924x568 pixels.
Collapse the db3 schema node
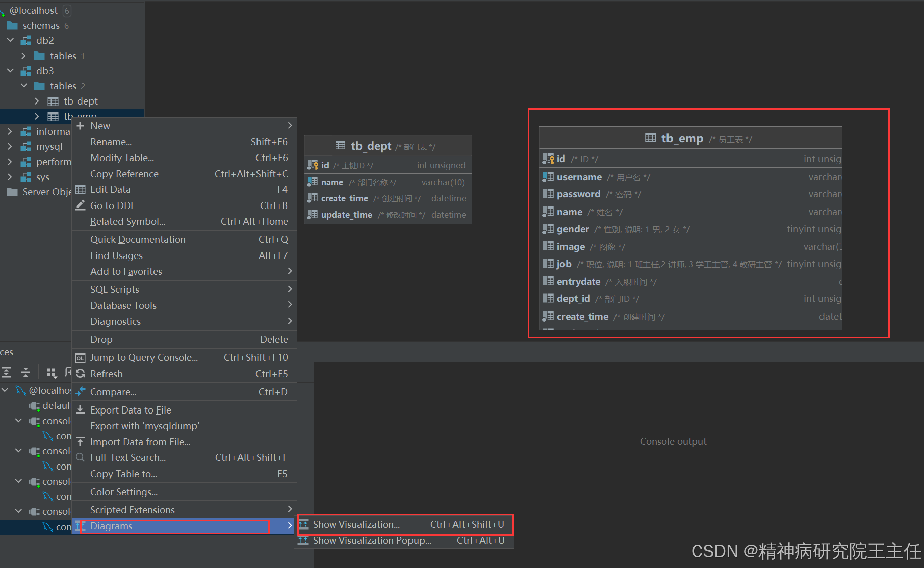pyautogui.click(x=10, y=71)
